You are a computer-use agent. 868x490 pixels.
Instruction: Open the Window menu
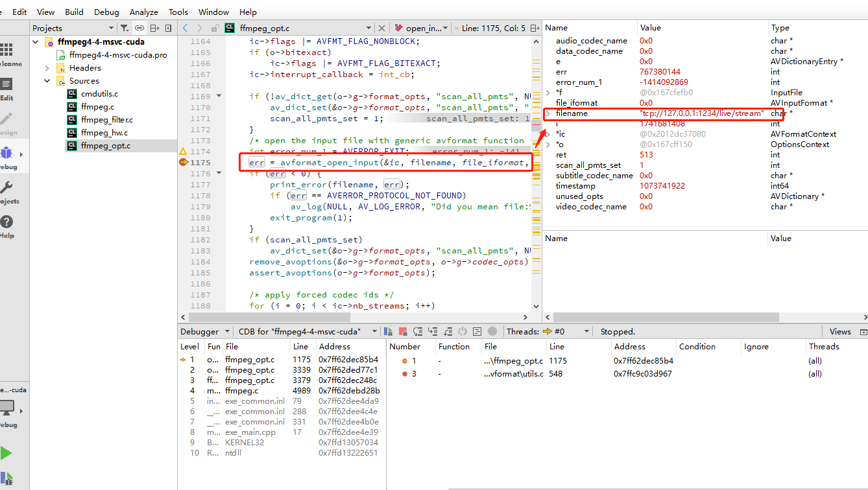click(213, 12)
